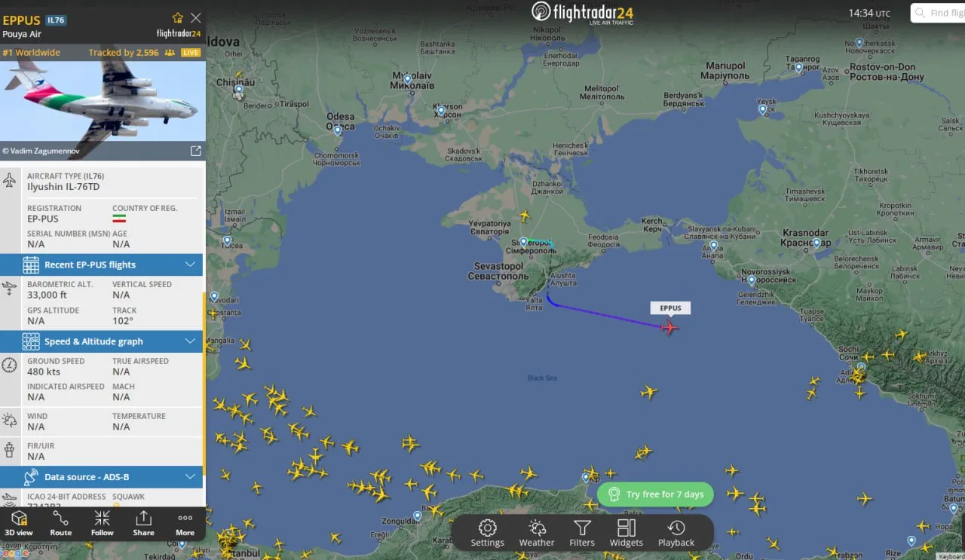Click the IL-76 aircraft photo thumbnail

(x=103, y=100)
